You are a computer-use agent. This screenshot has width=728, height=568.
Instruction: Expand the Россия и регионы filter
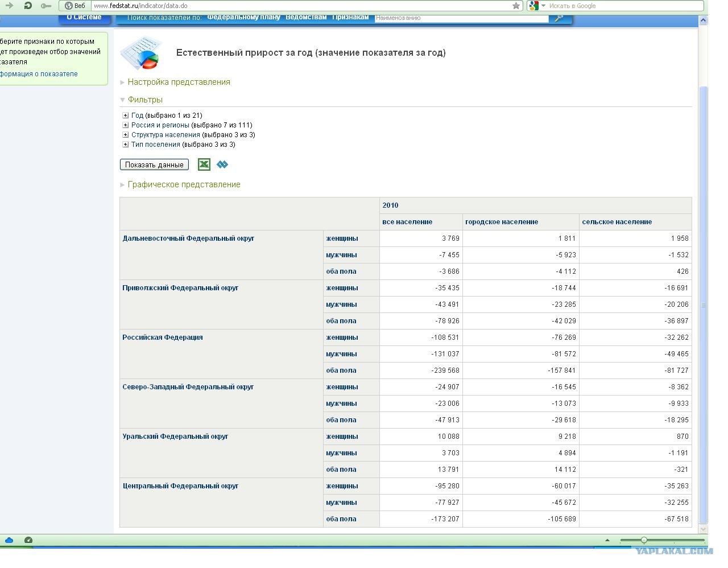coord(126,125)
